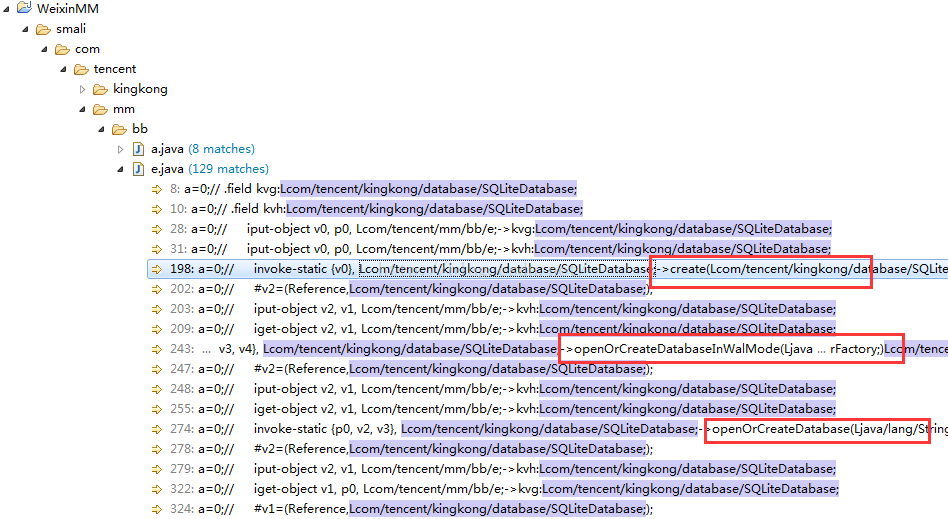Expand a.java match list
This screenshot has width=948, height=519.
point(120,149)
